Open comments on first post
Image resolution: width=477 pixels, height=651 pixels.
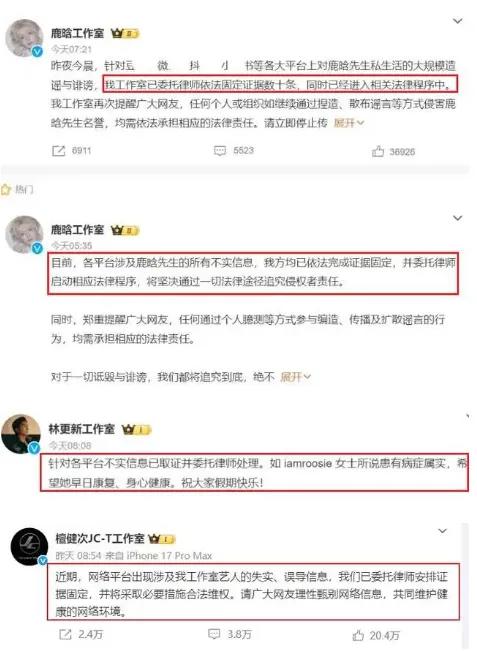click(x=220, y=151)
